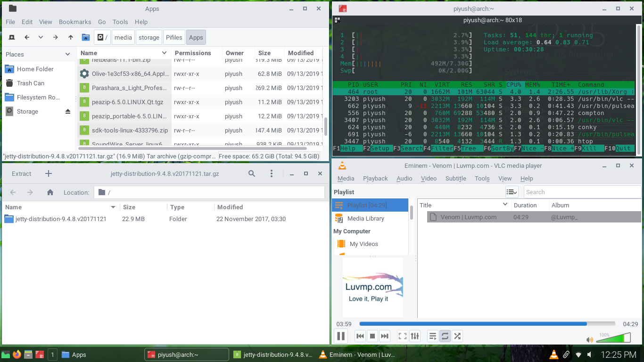Open VLC extended settings equalizer icon
The width and height of the screenshot is (644, 362).
point(415,336)
